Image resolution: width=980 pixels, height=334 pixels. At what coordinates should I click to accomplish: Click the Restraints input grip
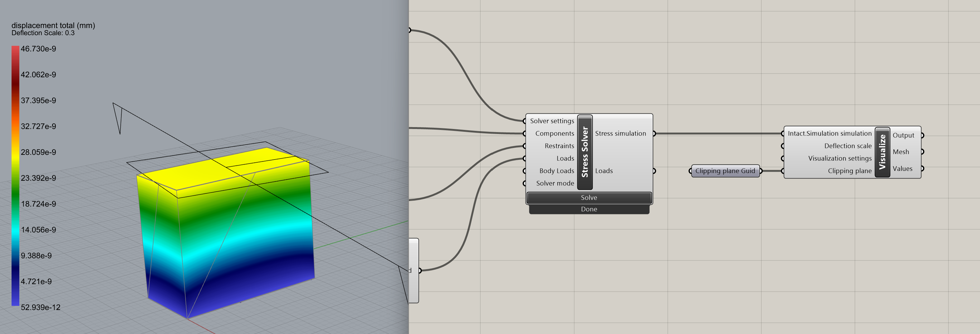[524, 146]
